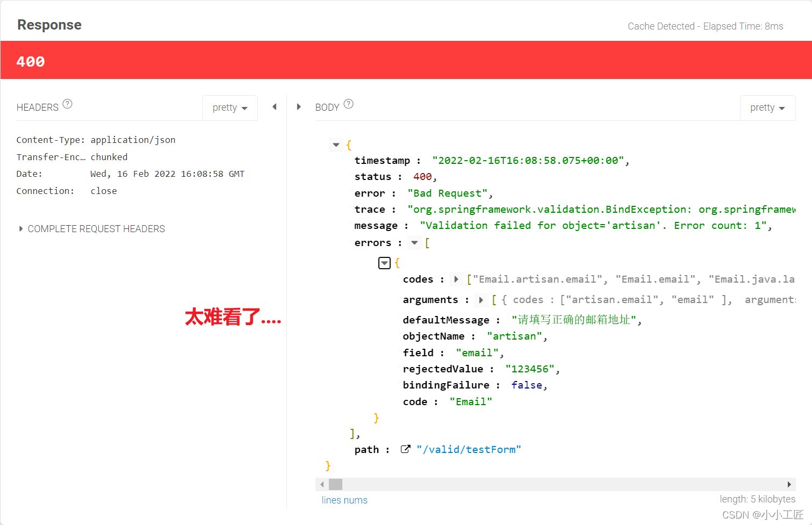Click the lines nums link
The image size is (812, 525).
tap(344, 500)
